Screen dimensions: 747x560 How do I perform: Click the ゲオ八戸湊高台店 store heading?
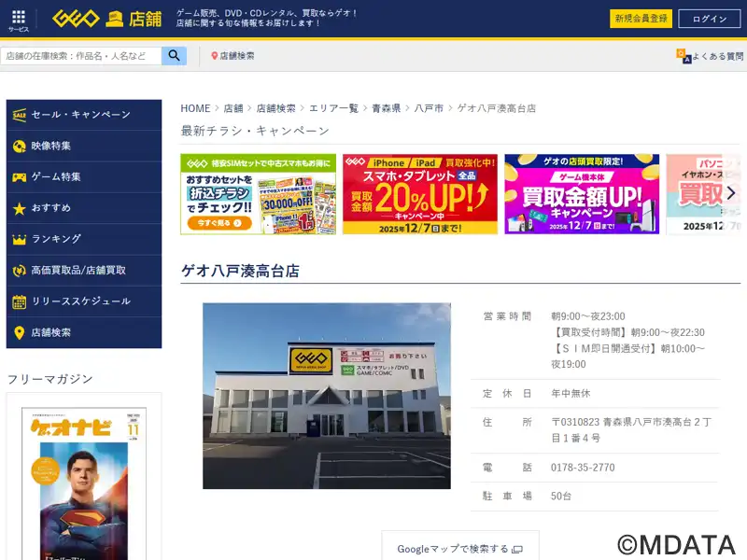[x=240, y=271]
